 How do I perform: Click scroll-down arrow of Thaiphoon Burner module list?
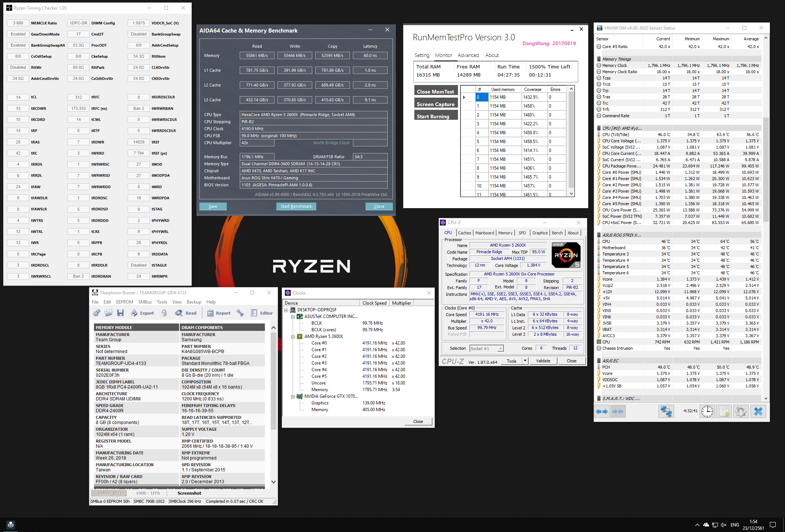click(273, 482)
